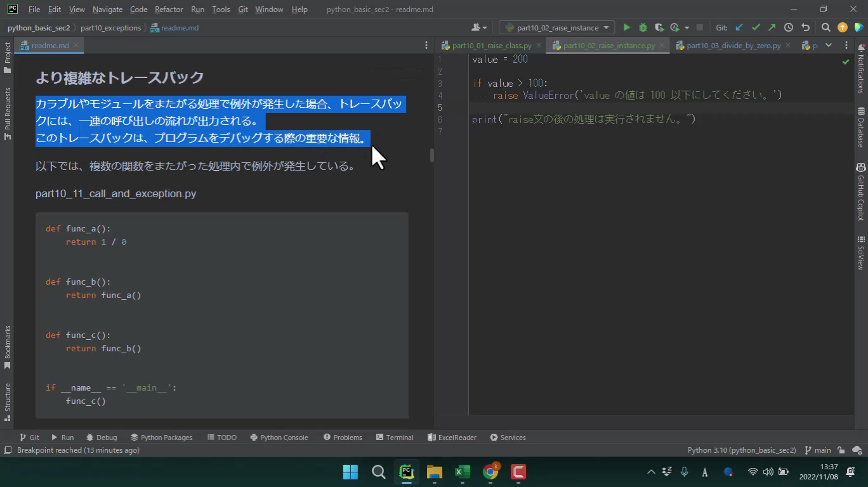Viewport: 868px width, 487px height.
Task: Open Search Everywhere magnifier icon
Action: pos(825,27)
